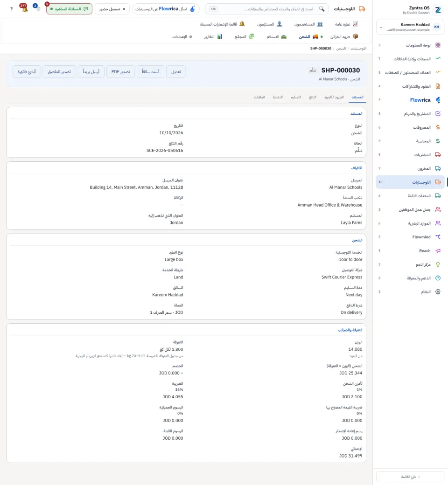Click the Purchases truck icon (المشتريات)
This screenshot has height=485, width=448.
pyautogui.click(x=438, y=155)
